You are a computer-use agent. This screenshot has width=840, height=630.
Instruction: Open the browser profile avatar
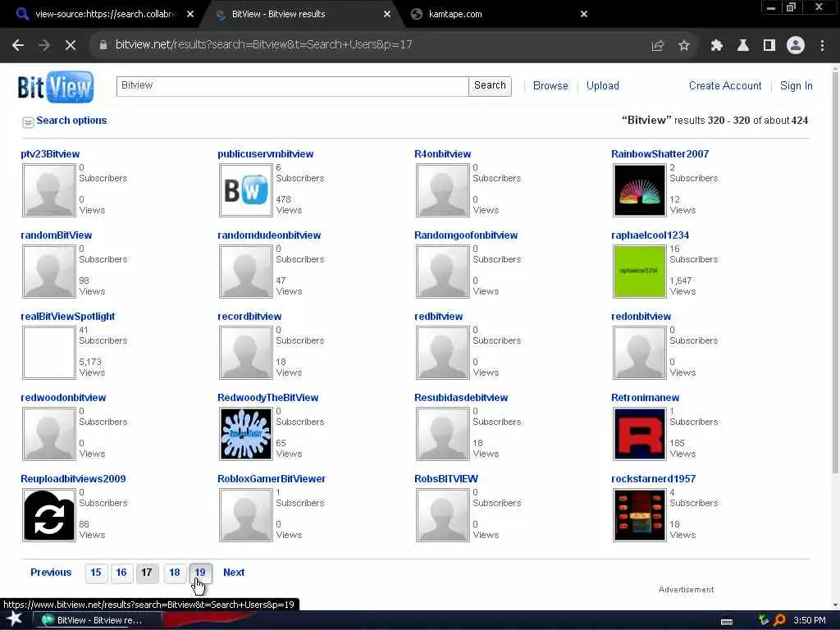(796, 46)
